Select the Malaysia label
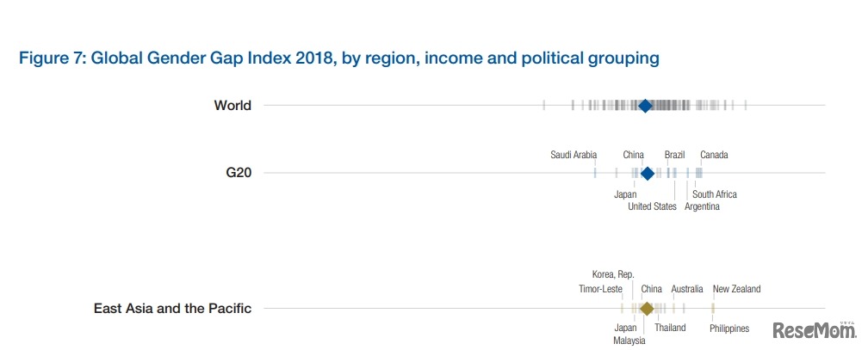Image resolution: width=868 pixels, height=350 pixels. (x=629, y=341)
